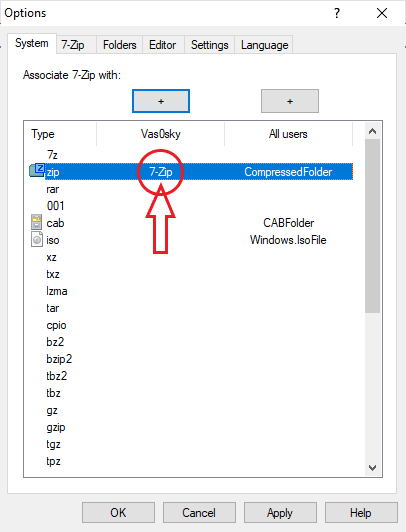Click the zip file type icon

point(37,170)
